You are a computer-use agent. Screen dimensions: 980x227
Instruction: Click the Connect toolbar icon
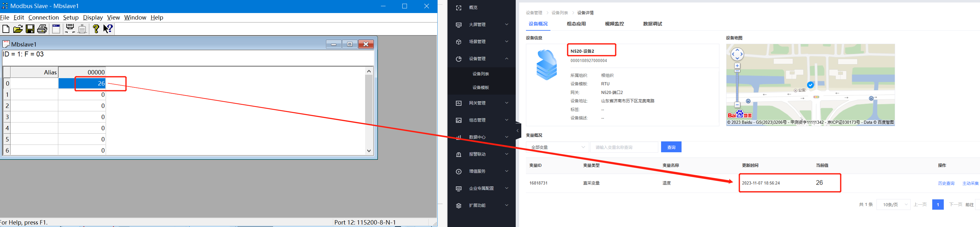pyautogui.click(x=70, y=29)
